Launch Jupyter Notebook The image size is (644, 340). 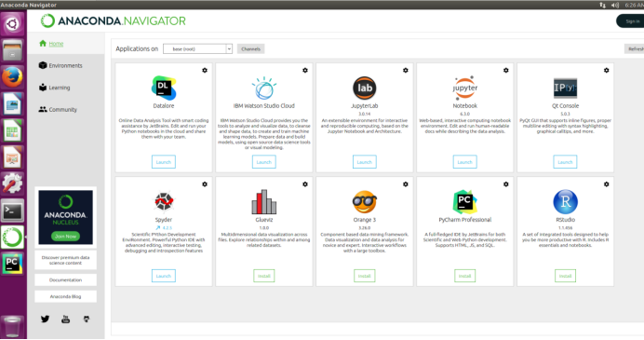click(x=465, y=162)
